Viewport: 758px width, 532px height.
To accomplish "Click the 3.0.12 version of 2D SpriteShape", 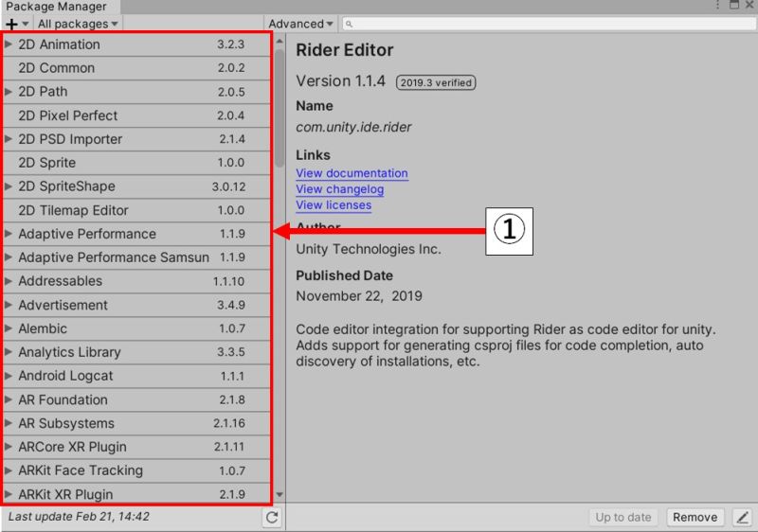I will coord(228,186).
